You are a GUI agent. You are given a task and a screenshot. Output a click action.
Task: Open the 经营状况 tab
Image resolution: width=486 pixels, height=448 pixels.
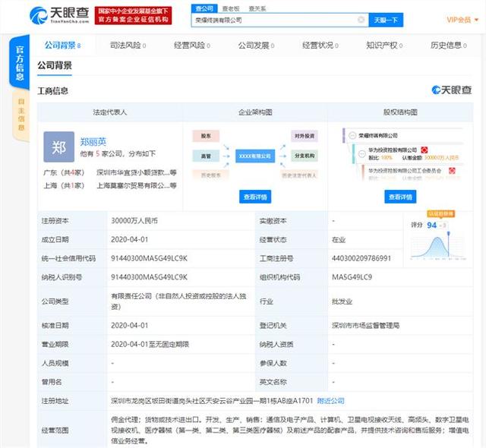click(320, 46)
